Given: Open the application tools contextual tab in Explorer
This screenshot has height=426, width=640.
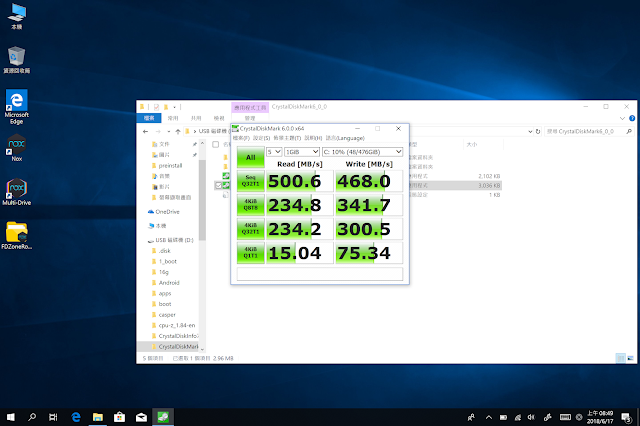Looking at the screenshot, I should pos(250,107).
